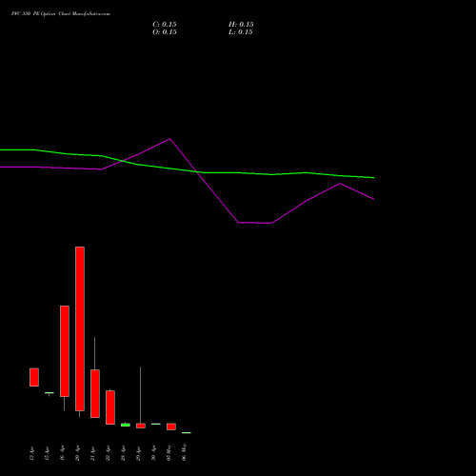476x476 pixels.
Task: Select the red candlestick for 21 Apr
Action: [x=95, y=393]
